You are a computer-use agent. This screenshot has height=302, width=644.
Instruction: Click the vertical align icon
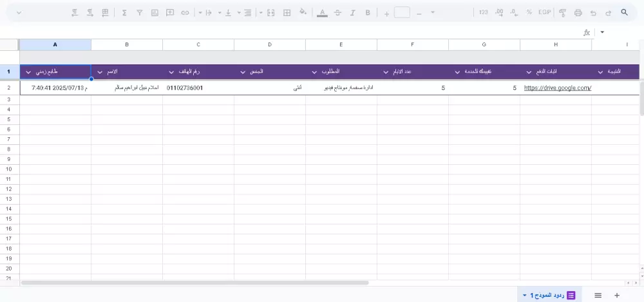coord(229,13)
